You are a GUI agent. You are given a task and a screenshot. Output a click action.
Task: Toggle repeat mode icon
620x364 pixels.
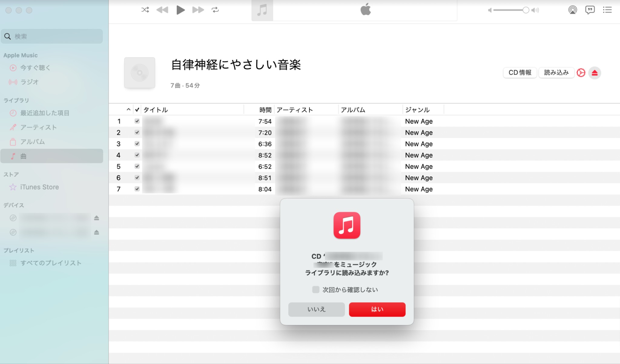click(215, 10)
